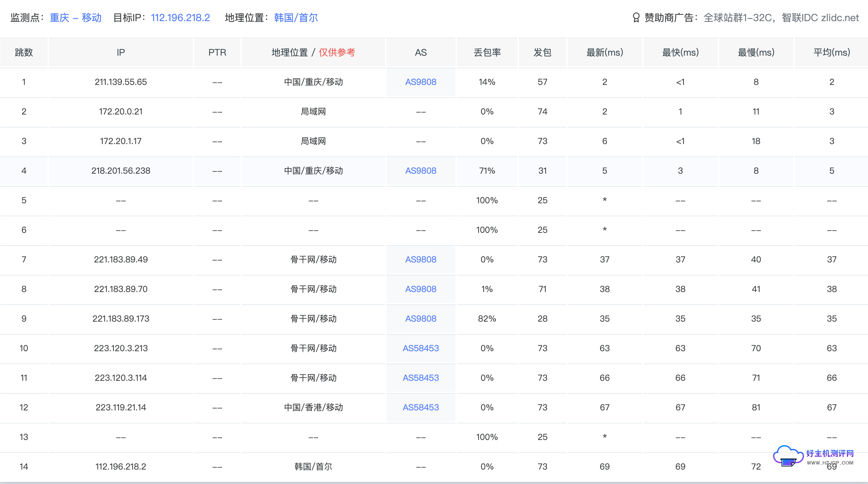Click AS9808 link for 221.183.89.49
This screenshot has width=868, height=484.
(421, 260)
